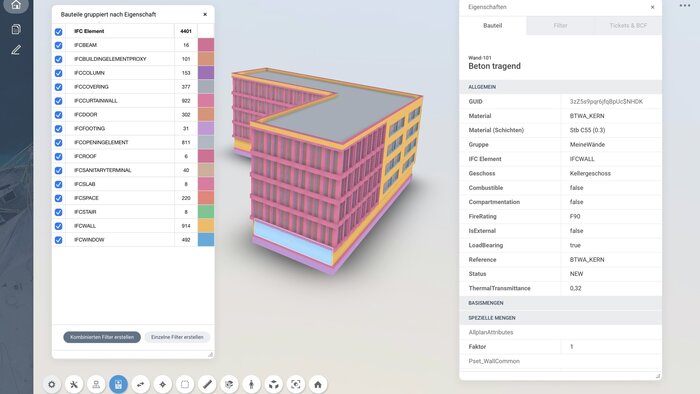Screen dimensions: 700x394
Task: Click the exploded cubes view icon
Action: coord(274,384)
